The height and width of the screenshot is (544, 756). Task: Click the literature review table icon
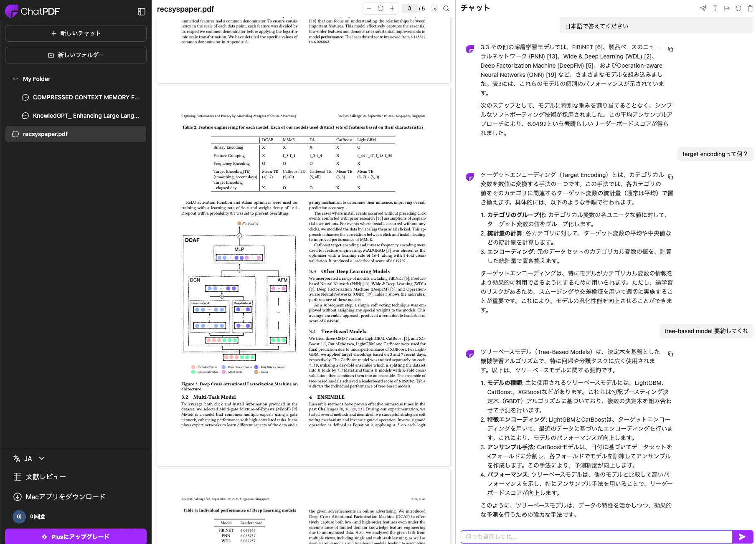18,477
